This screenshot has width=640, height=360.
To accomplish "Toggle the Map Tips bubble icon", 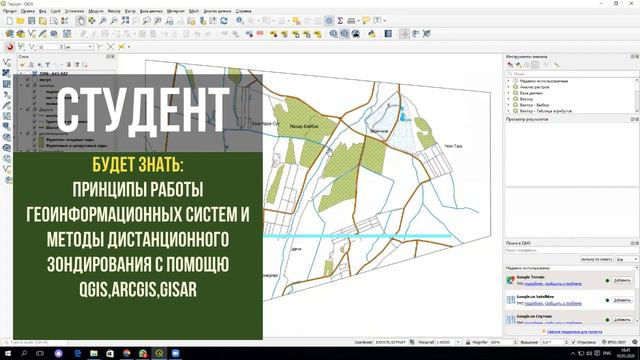I will (366, 21).
